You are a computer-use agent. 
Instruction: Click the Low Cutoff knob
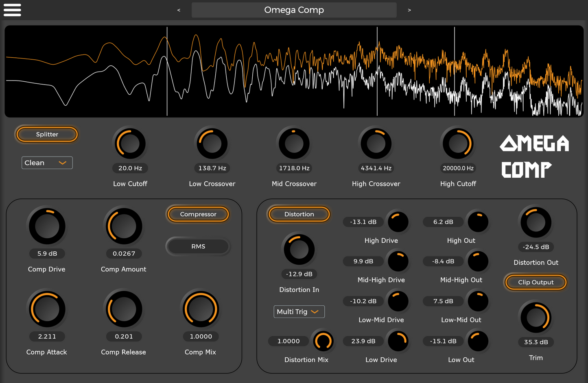(x=130, y=144)
